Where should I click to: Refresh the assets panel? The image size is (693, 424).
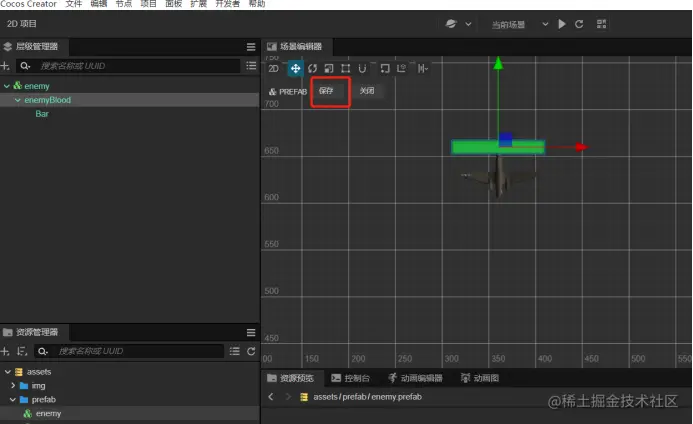tap(251, 351)
